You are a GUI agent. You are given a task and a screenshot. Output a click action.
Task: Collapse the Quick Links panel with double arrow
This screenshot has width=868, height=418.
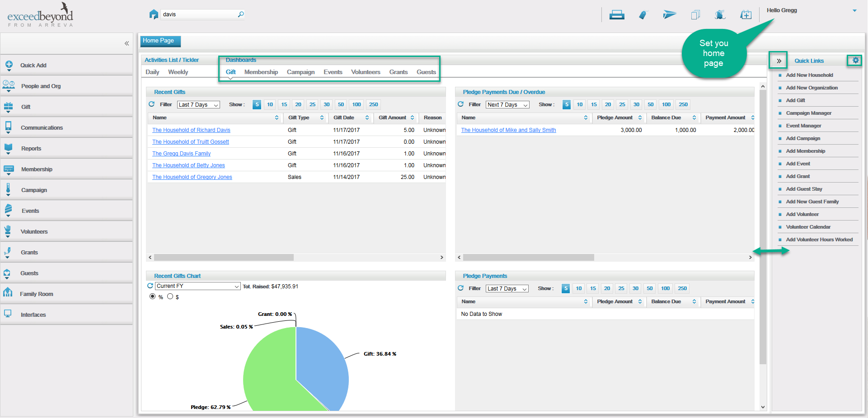[x=779, y=61]
